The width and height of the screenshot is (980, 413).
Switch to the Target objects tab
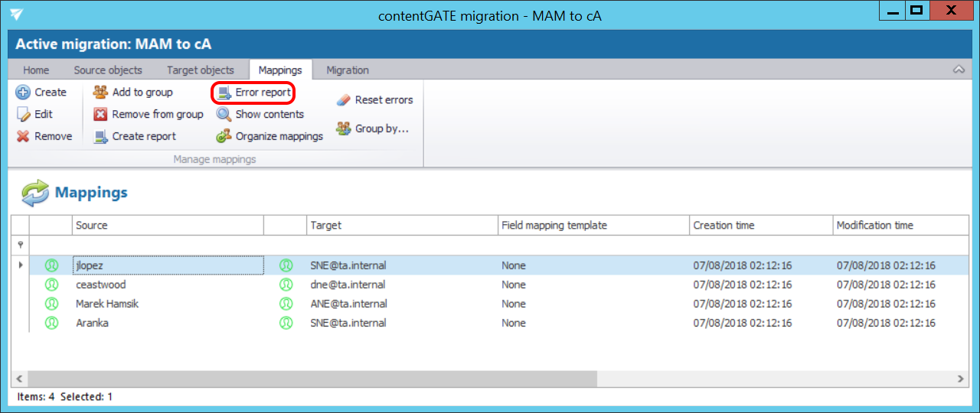(201, 70)
